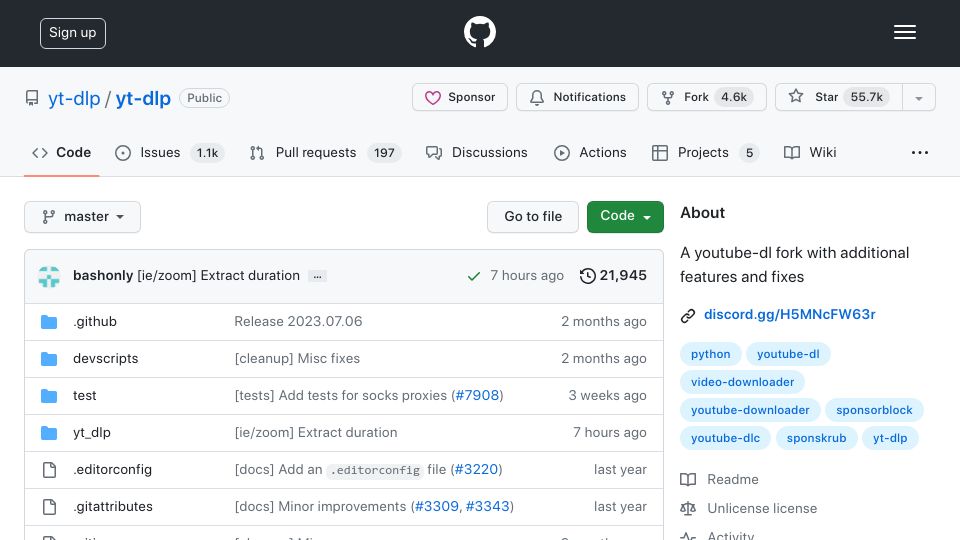Image resolution: width=960 pixels, height=540 pixels.
Task: Open the yt-dlp owner link
Action: point(74,98)
